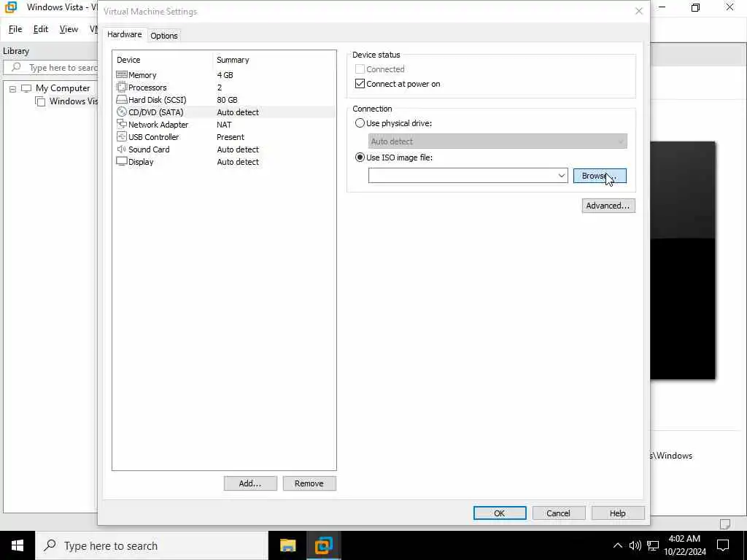The height and width of the screenshot is (560, 747).
Task: Open the volume control in the tray
Action: coord(635,545)
